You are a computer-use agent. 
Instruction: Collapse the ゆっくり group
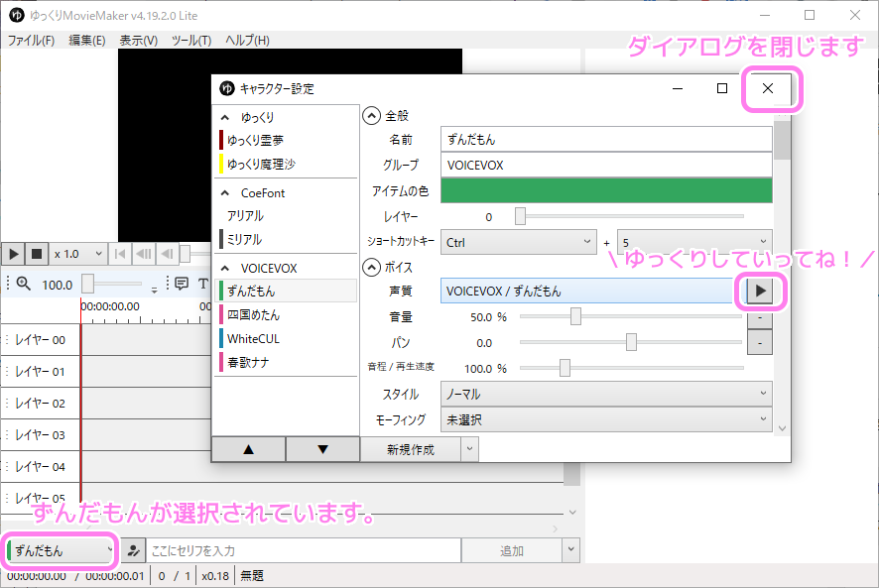pos(225,118)
